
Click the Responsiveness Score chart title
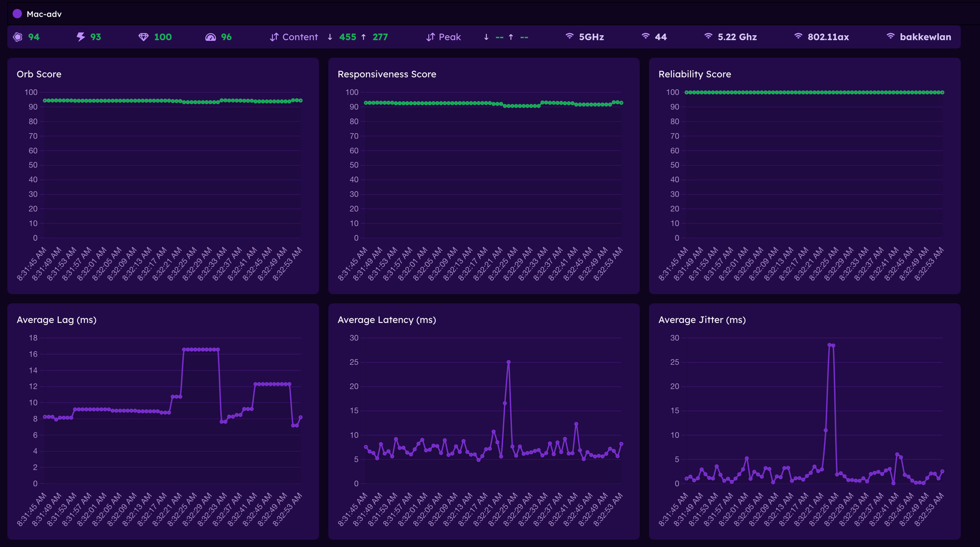pyautogui.click(x=387, y=74)
